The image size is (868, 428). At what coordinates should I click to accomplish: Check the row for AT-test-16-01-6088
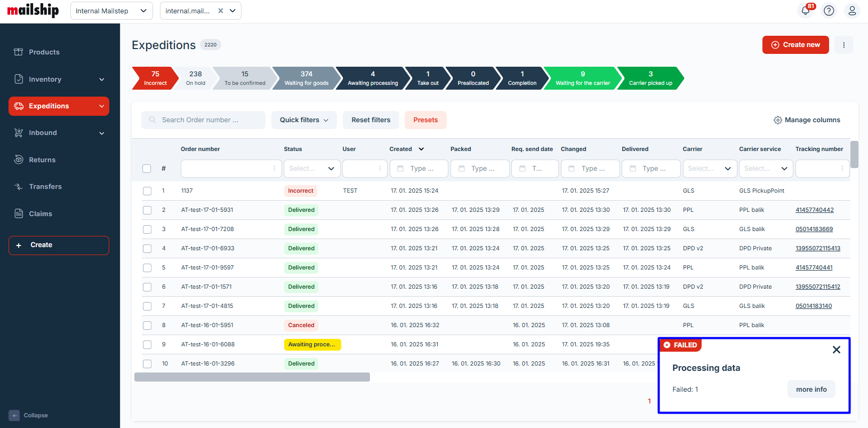[x=147, y=345]
